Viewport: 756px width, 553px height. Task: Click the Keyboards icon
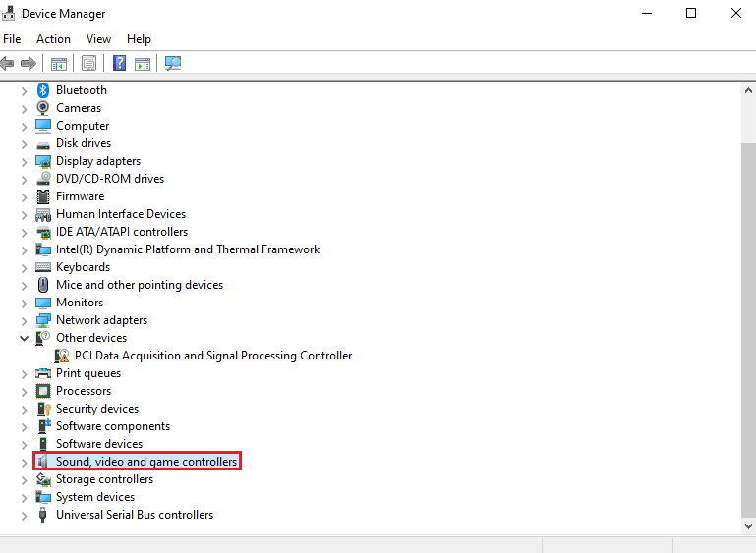point(43,267)
